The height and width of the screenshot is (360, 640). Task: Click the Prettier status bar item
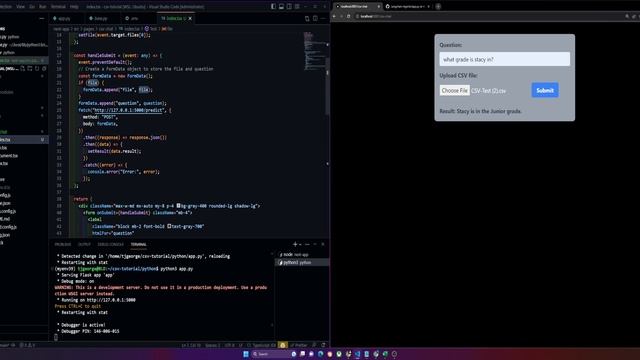point(299,345)
